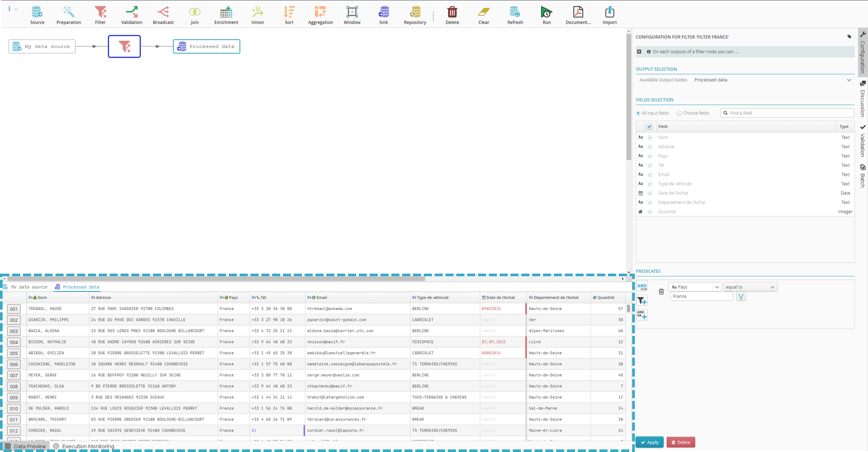Switch to My data source preview tab
This screenshot has width=868, height=452.
coord(25,287)
